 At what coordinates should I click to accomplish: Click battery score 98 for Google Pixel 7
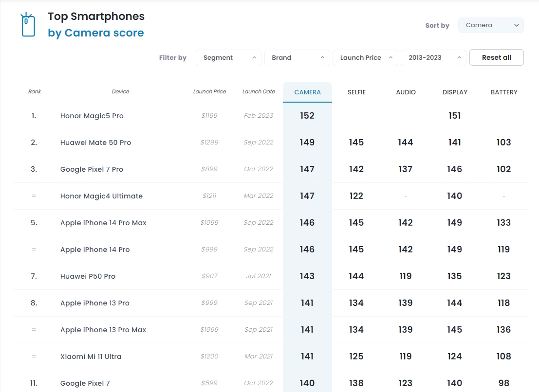point(503,383)
